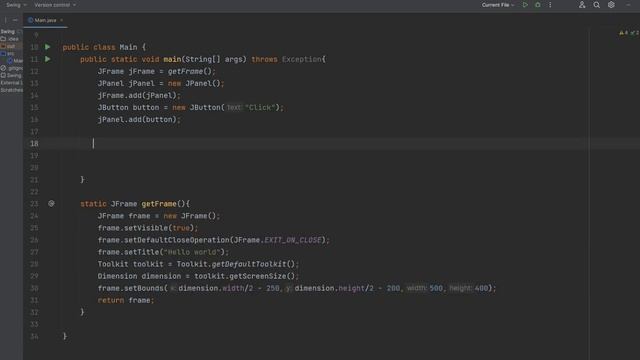Start debugging with the bug icon
Screen dimensions: 640x360
click(538, 5)
